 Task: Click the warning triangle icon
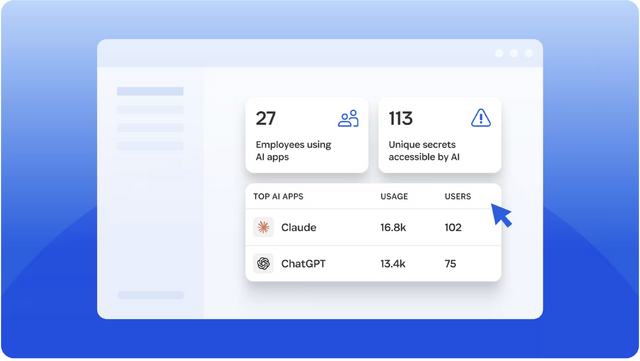pos(481,118)
